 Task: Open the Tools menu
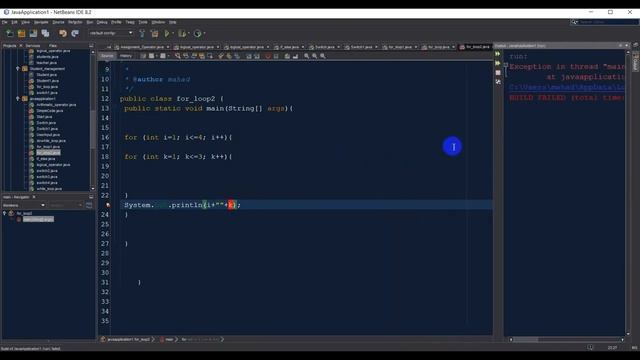coord(143,22)
